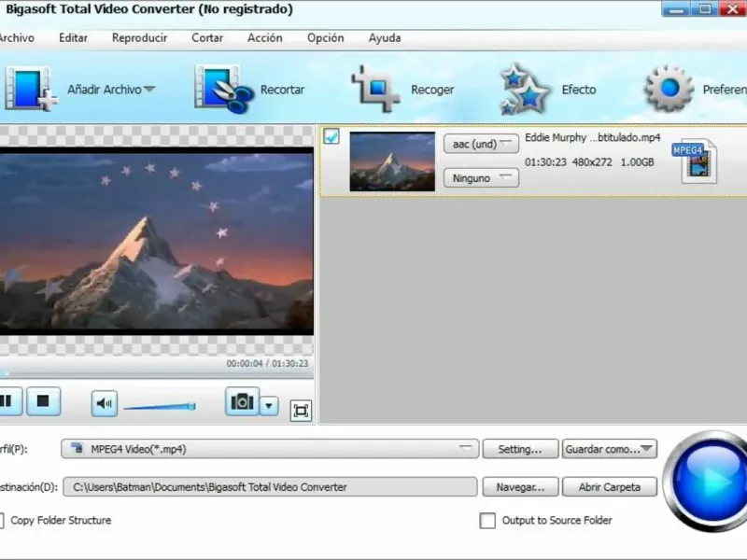Open the Reproducir menu
Screen dimensions: 747x560
[139, 37]
